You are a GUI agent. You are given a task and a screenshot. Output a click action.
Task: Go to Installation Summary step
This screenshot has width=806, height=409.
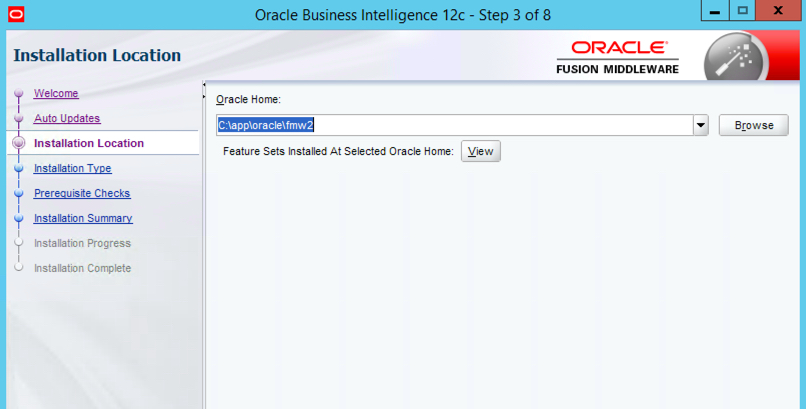click(x=83, y=218)
